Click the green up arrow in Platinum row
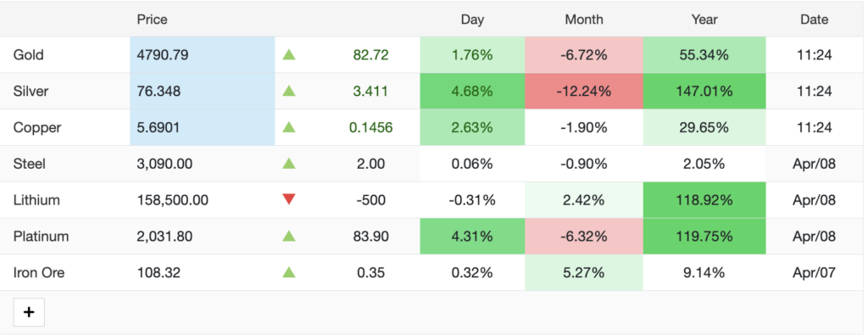The image size is (868, 335). pyautogui.click(x=288, y=237)
